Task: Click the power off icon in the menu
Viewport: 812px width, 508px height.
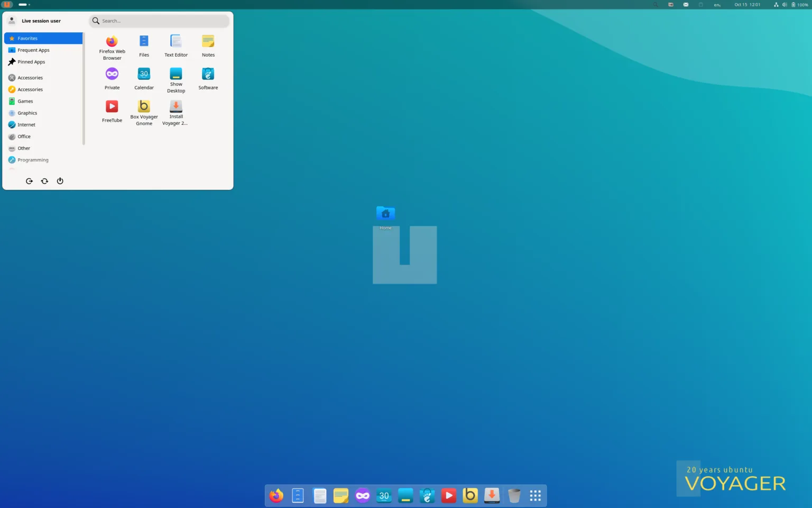Action: [60, 181]
